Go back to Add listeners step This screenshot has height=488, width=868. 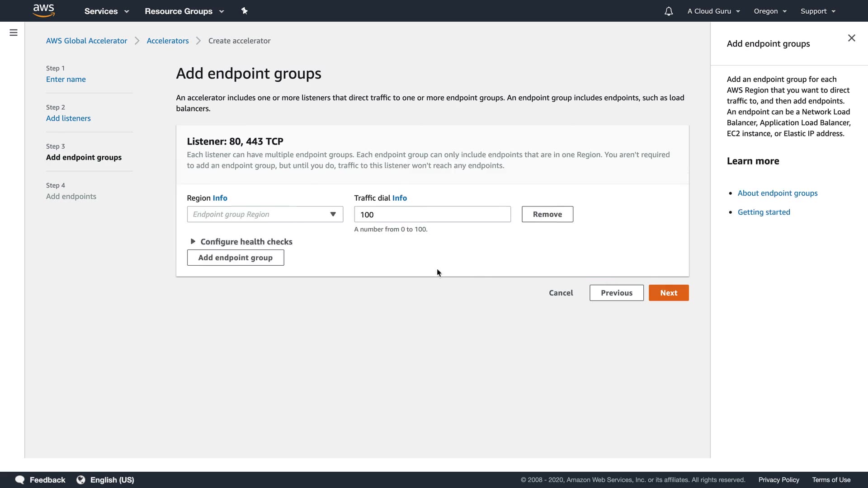(68, 118)
